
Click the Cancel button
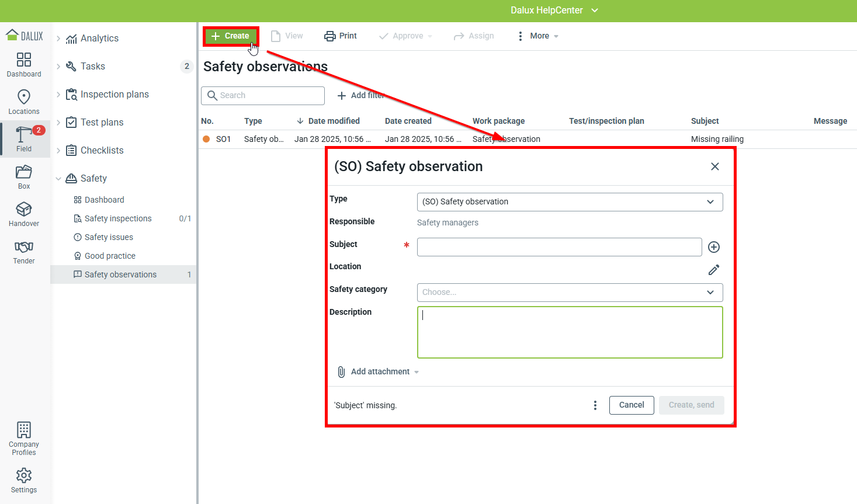631,405
